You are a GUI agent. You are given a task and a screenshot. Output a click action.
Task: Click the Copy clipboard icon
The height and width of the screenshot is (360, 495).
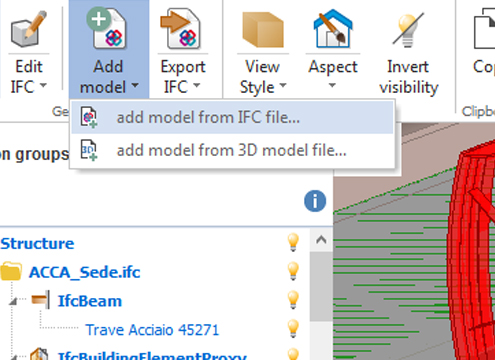[484, 29]
